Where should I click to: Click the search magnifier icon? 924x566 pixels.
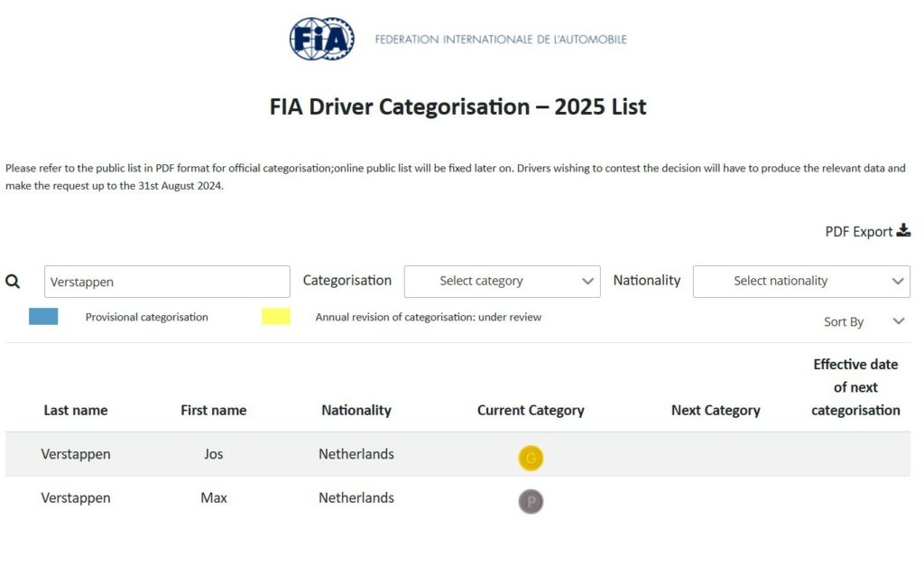(x=13, y=282)
